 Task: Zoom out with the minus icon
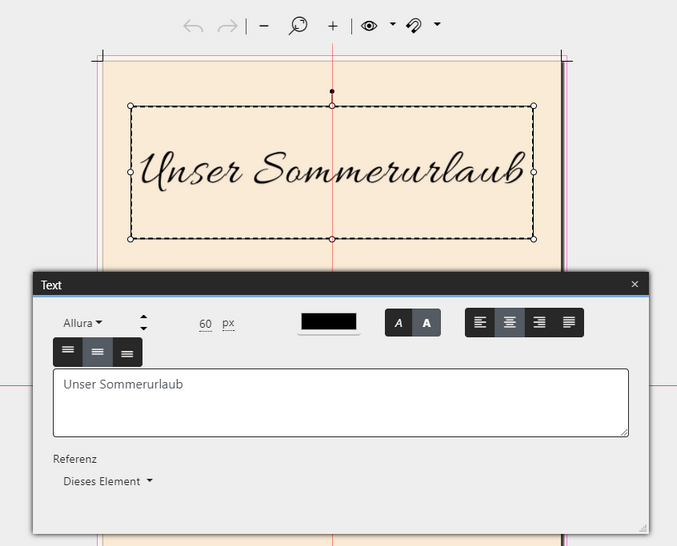264,26
